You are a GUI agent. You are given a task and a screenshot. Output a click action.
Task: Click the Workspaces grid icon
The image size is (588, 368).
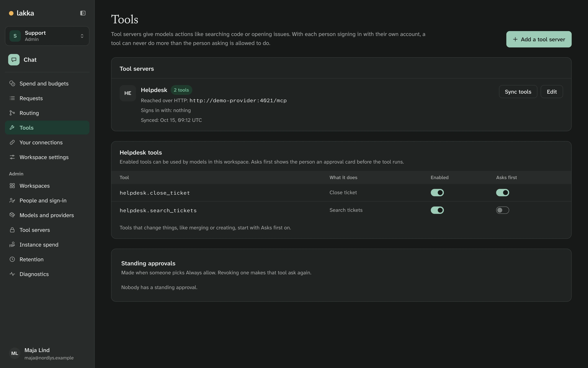(x=12, y=186)
